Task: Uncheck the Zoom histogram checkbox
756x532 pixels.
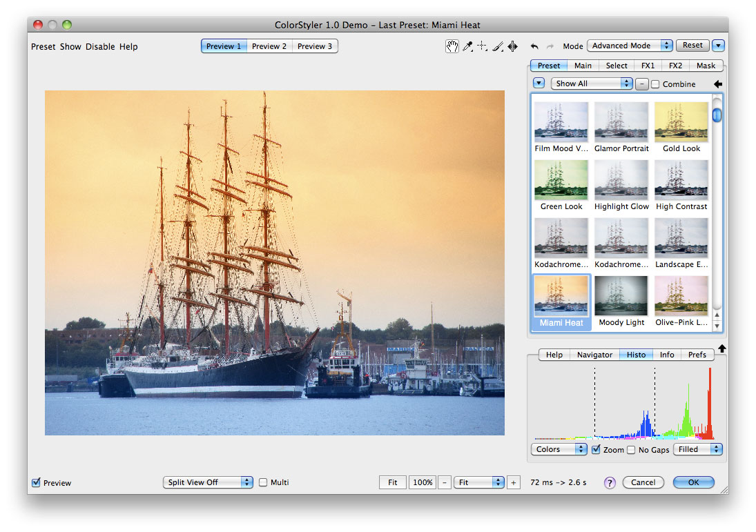Action: (x=596, y=449)
